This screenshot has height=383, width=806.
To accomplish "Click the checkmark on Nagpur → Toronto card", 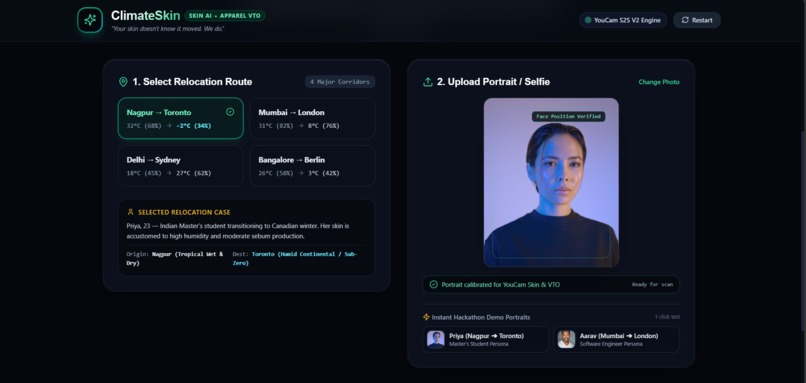I will [230, 112].
